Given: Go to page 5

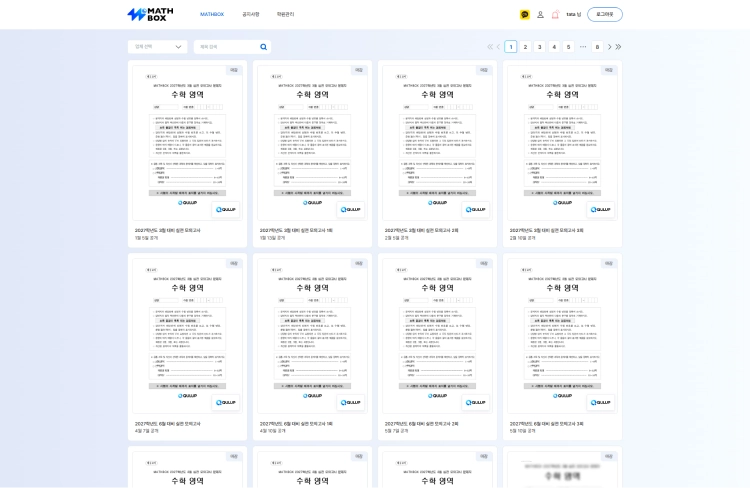Looking at the screenshot, I should click(x=568, y=47).
